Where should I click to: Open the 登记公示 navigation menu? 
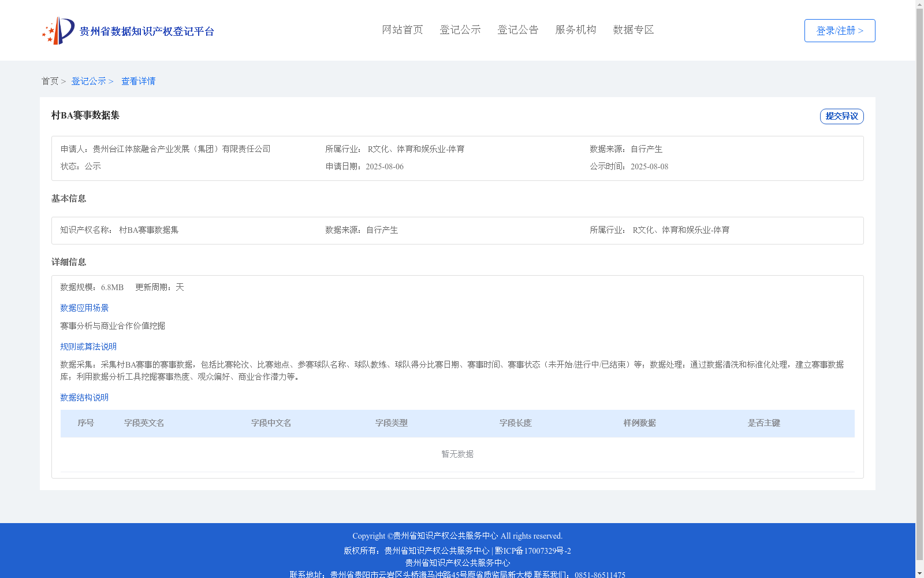click(460, 29)
